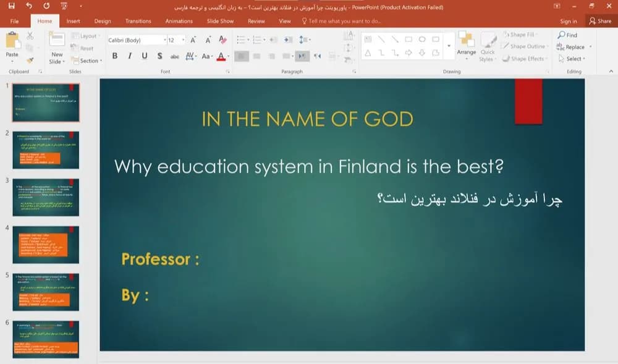Choose the Triangle shape in the shapes gallery
The width and height of the screenshot is (618, 364).
tap(368, 53)
